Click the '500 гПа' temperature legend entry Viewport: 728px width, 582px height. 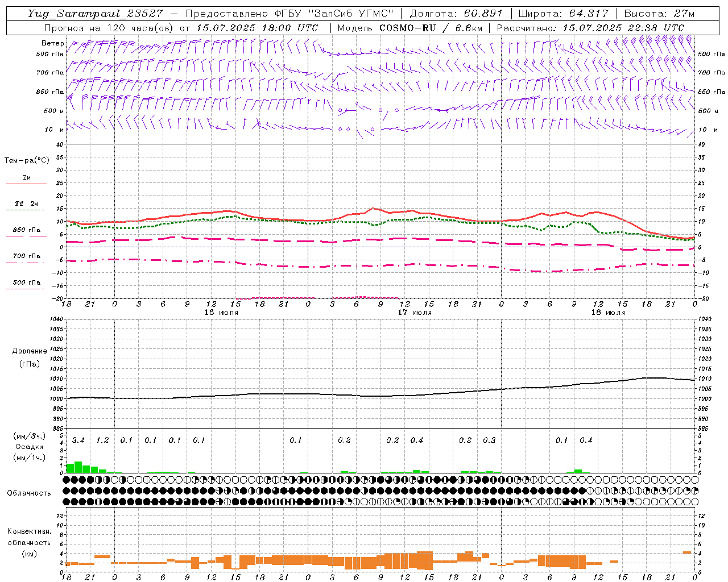pyautogui.click(x=26, y=282)
